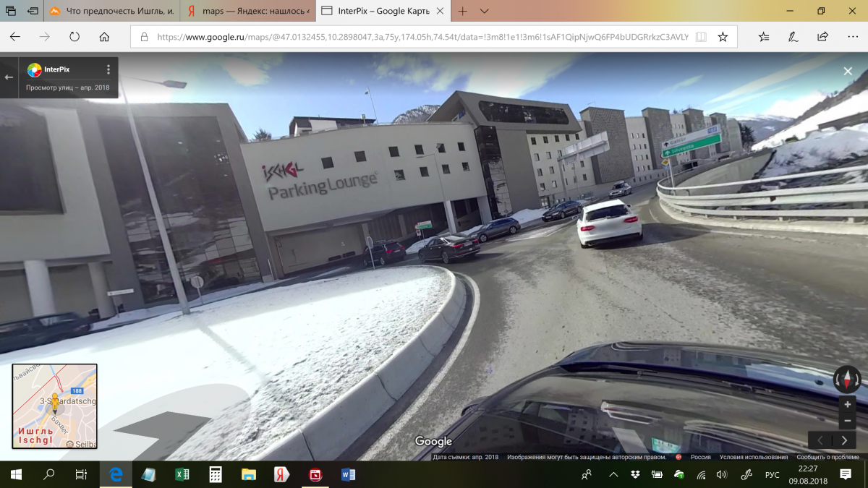Open the Edge favorites hub
Viewport: 868px width, 488px height.
[764, 37]
